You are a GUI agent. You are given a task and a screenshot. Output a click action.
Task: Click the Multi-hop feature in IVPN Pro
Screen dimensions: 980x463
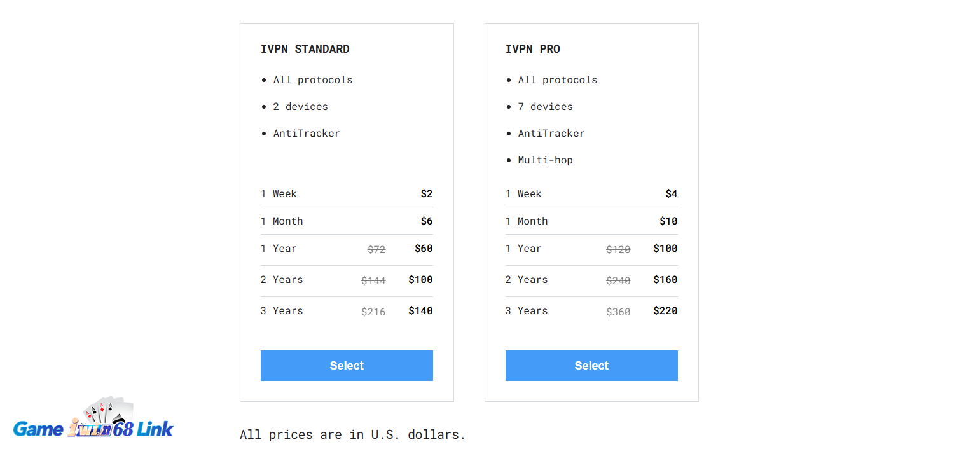coord(545,160)
